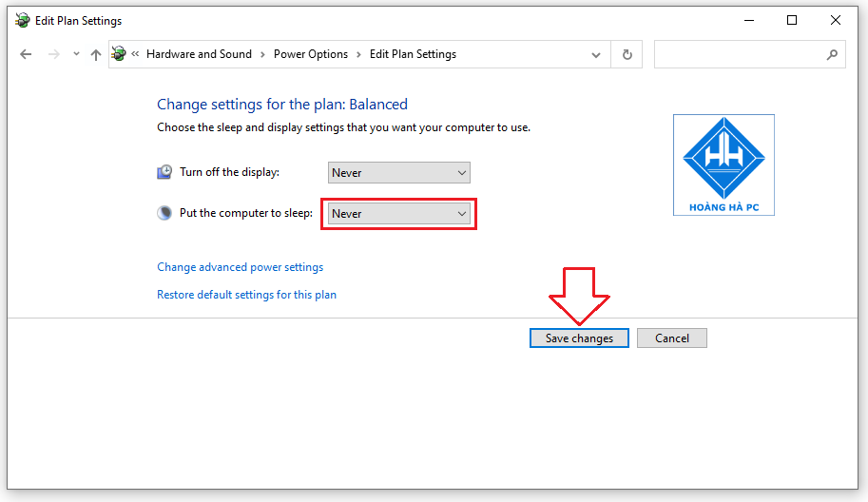Image resolution: width=868 pixels, height=502 pixels.
Task: Maximize the Edit Plan Settings window
Action: (x=792, y=21)
